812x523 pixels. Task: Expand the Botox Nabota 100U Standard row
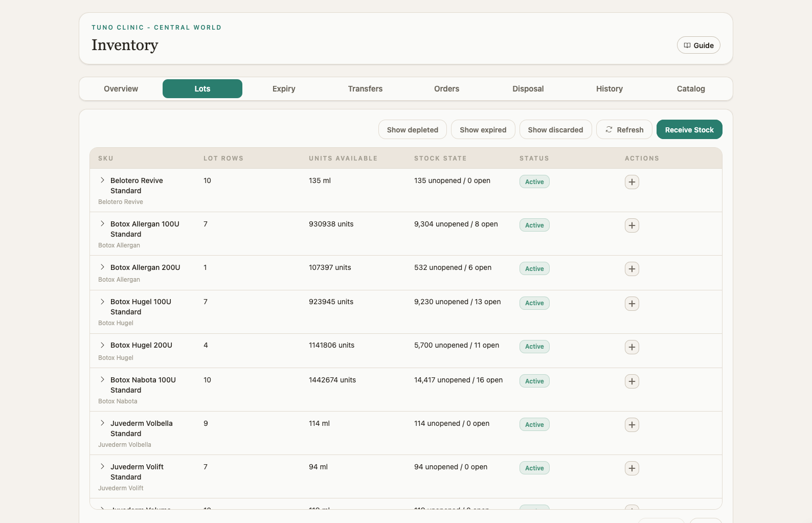[102, 380]
